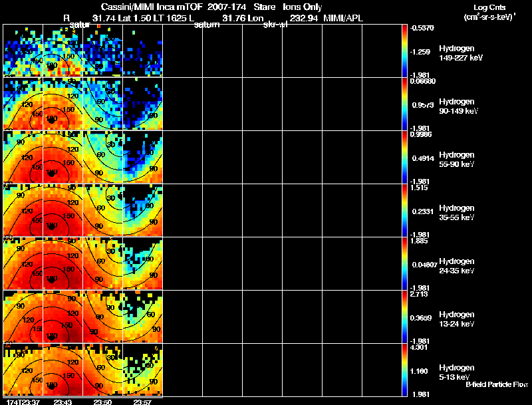532x405 pixels.
Task: Click the 23:43 time label
Action: [x=63, y=402]
